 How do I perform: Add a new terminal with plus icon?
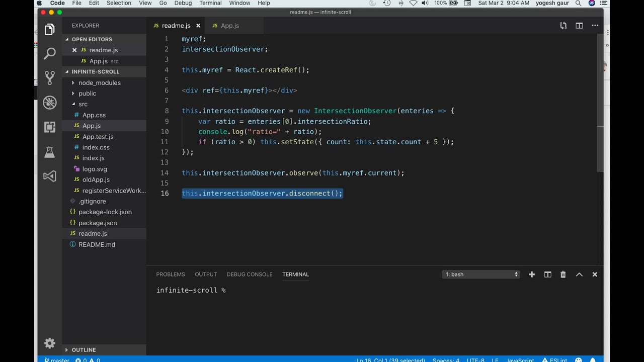(x=532, y=275)
